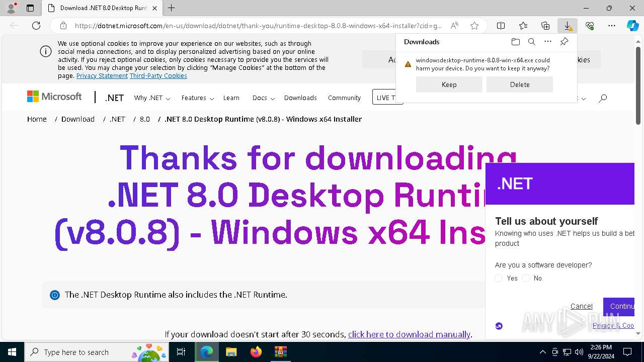Open the Downloads nav item
Screen dimensions: 644x362
(300, 98)
